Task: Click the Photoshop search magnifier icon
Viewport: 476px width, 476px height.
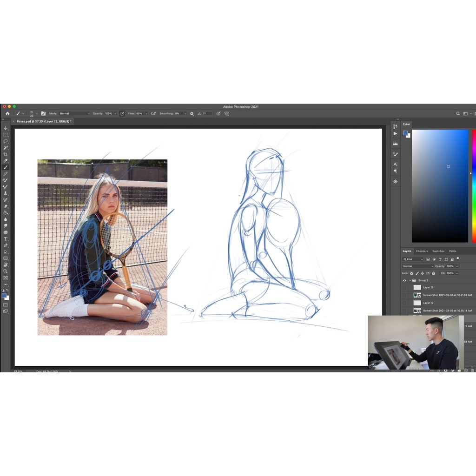Action: 458,113
